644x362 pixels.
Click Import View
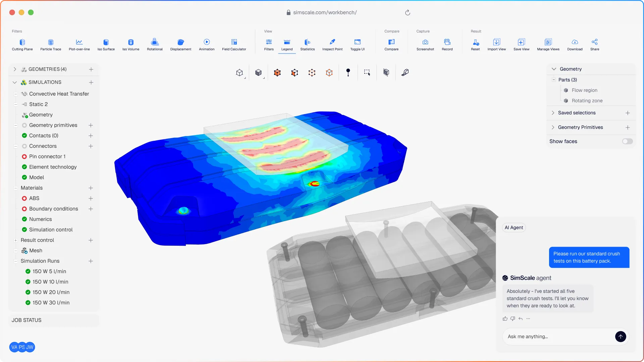[497, 45]
